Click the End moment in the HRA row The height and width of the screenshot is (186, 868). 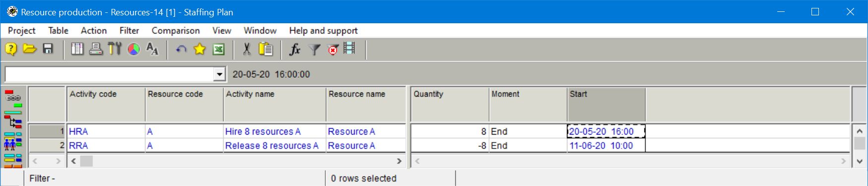coord(528,132)
